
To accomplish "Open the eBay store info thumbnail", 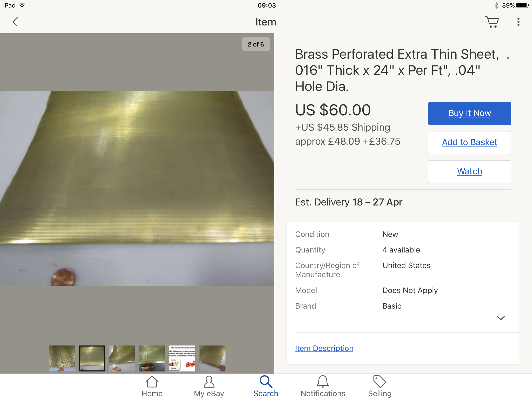I will 182,358.
